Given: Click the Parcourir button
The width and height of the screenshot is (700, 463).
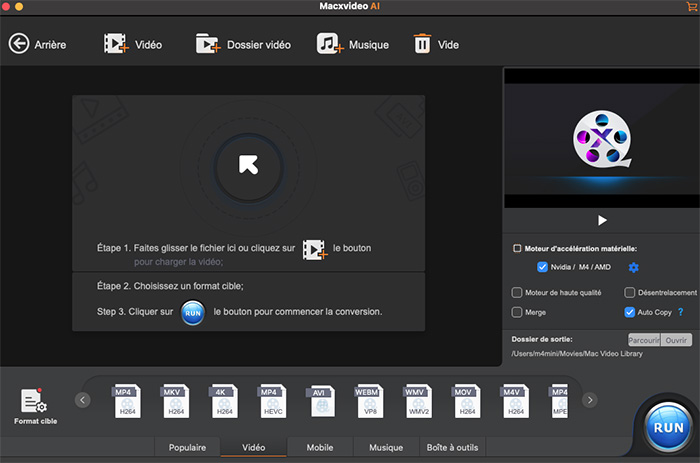Looking at the screenshot, I should (644, 340).
